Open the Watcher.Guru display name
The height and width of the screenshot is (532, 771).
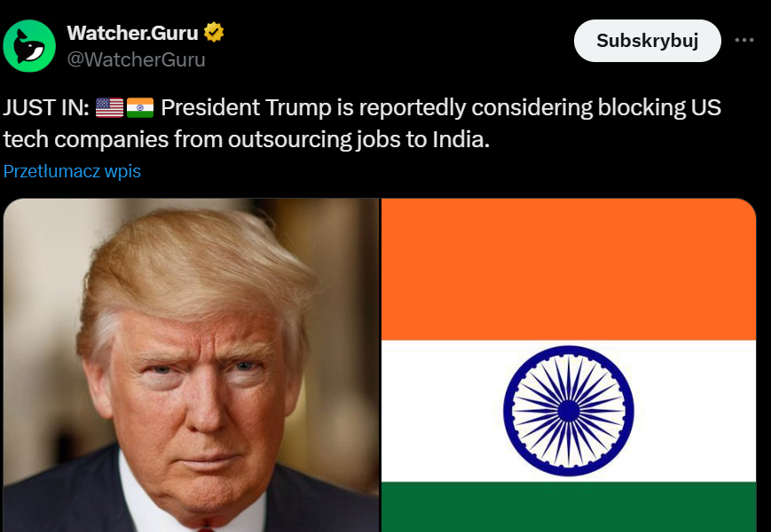point(133,33)
